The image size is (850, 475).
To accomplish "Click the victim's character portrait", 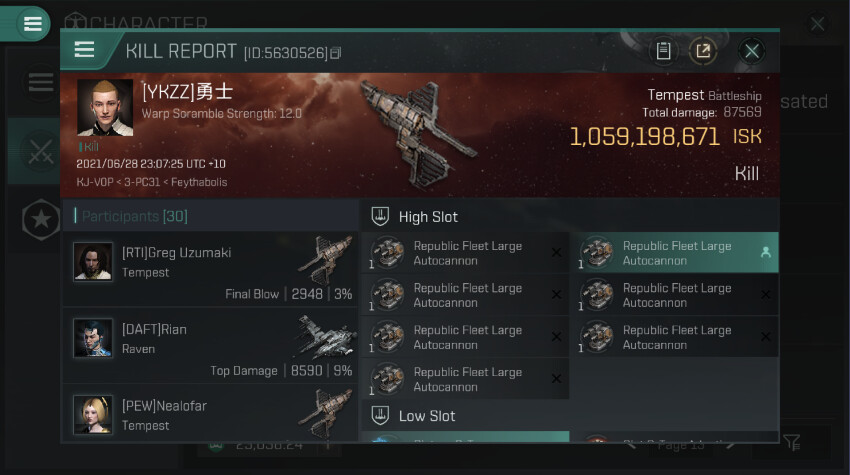I will (105, 107).
